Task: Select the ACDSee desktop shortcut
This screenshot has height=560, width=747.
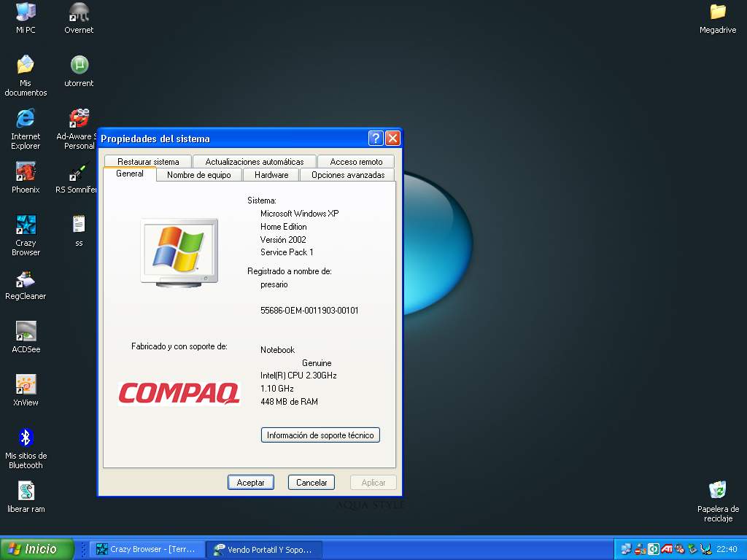Action: (x=26, y=337)
